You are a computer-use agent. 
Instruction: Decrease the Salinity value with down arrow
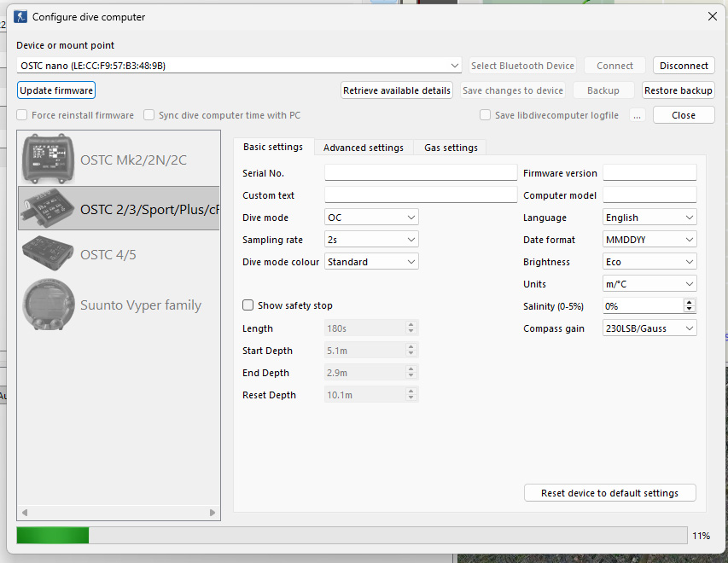tap(690, 309)
